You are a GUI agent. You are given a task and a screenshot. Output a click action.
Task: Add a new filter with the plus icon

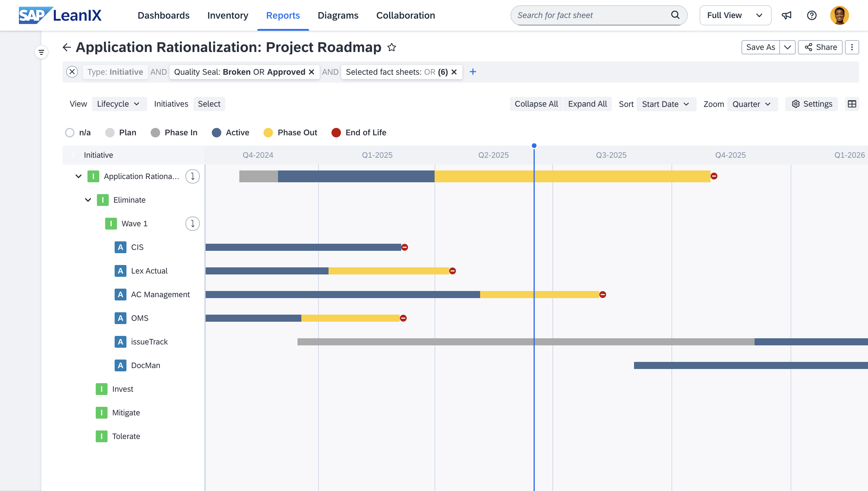473,72
